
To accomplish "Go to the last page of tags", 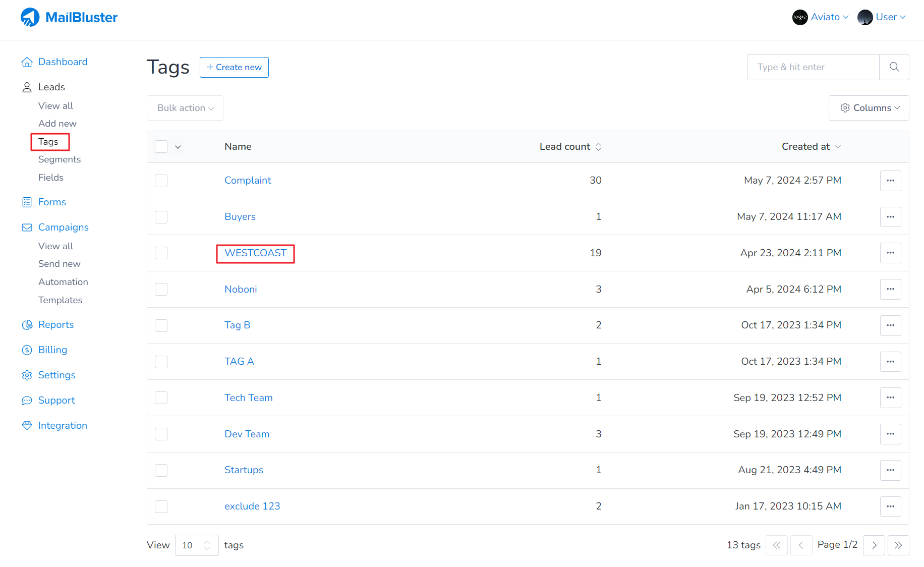I will [898, 545].
